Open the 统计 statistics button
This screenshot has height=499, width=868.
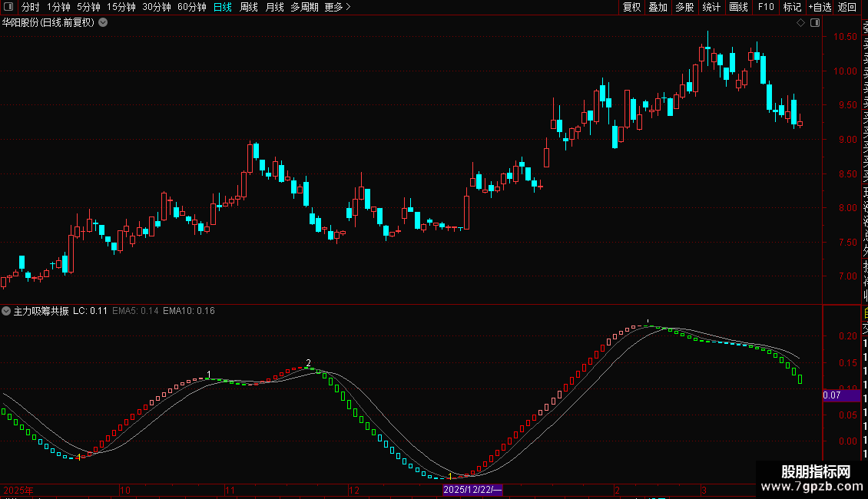coord(711,7)
